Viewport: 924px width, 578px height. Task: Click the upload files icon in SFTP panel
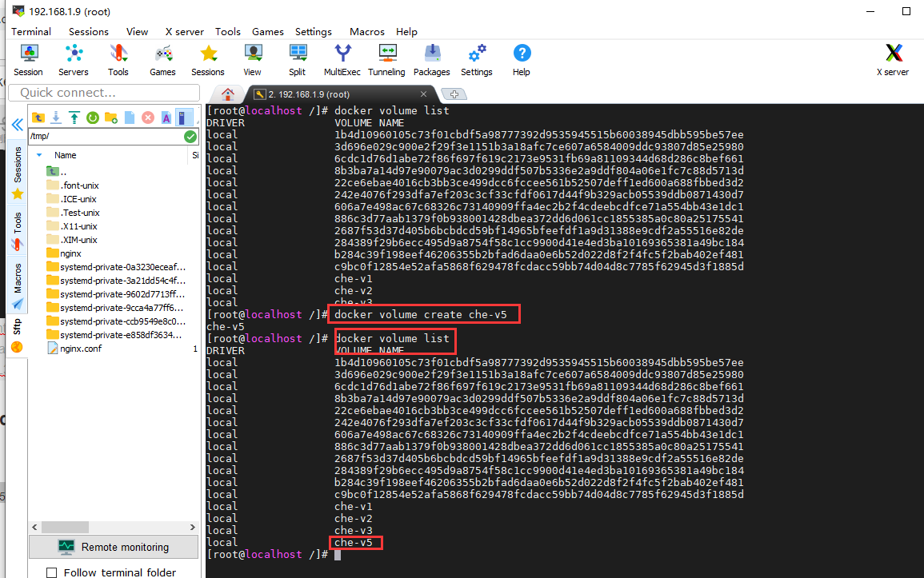74,118
